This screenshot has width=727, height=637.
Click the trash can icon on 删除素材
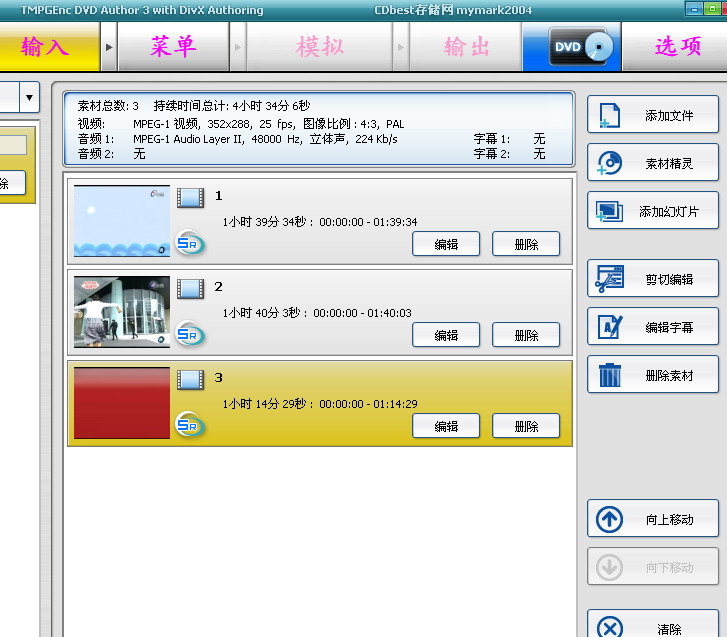click(x=609, y=375)
